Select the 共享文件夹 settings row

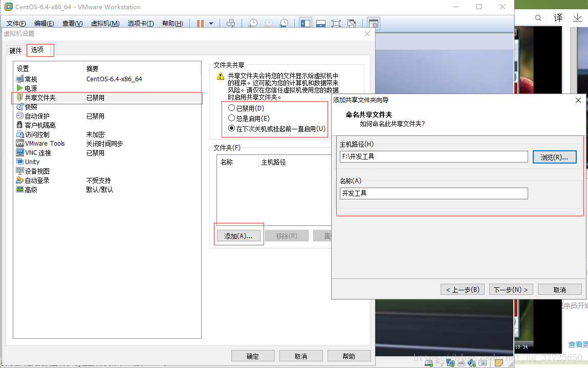(107, 98)
